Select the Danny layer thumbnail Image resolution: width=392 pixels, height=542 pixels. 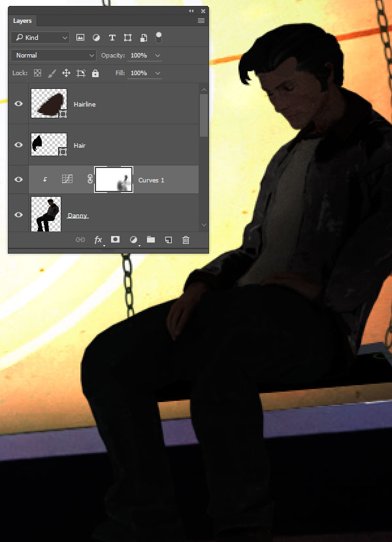(46, 214)
